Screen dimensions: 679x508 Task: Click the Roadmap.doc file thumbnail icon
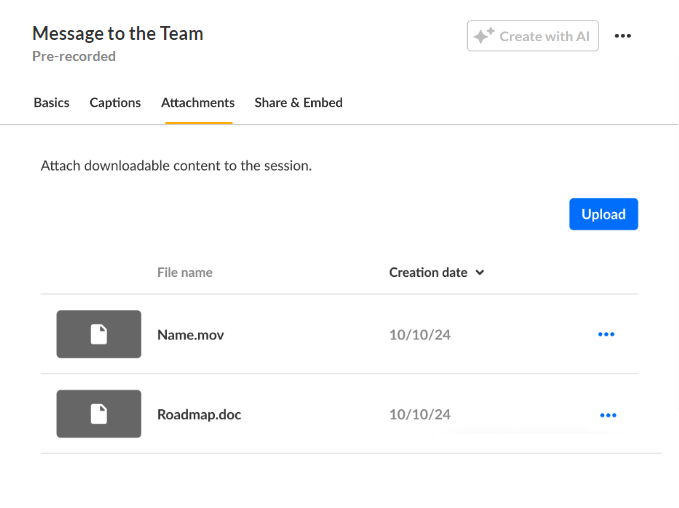tap(98, 414)
